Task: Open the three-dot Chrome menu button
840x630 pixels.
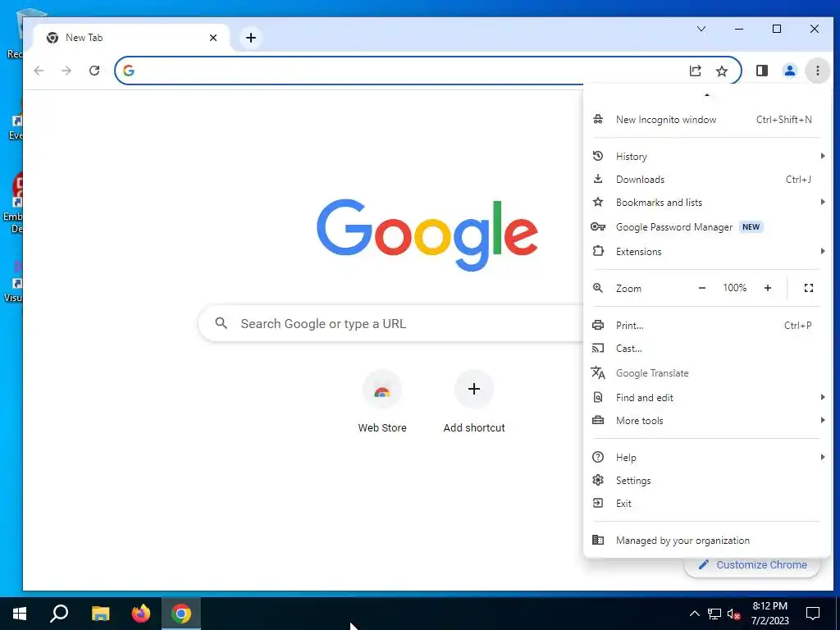Action: (x=817, y=71)
